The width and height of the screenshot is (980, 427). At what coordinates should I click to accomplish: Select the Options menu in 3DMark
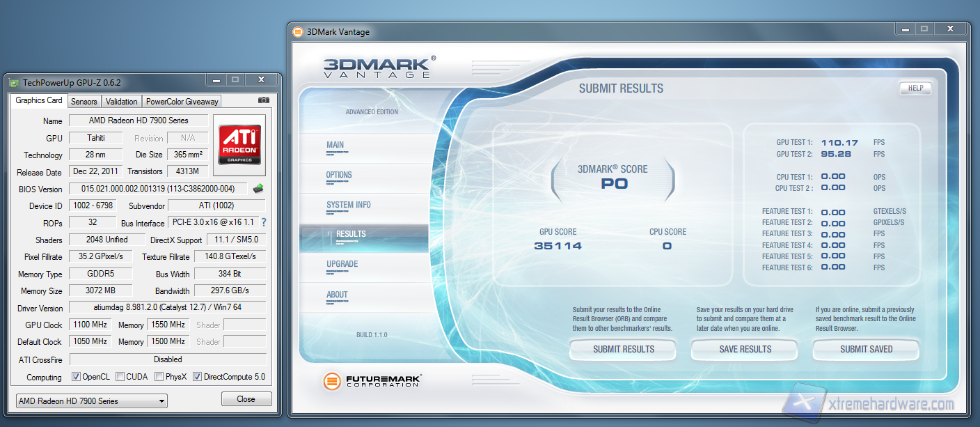tap(339, 176)
